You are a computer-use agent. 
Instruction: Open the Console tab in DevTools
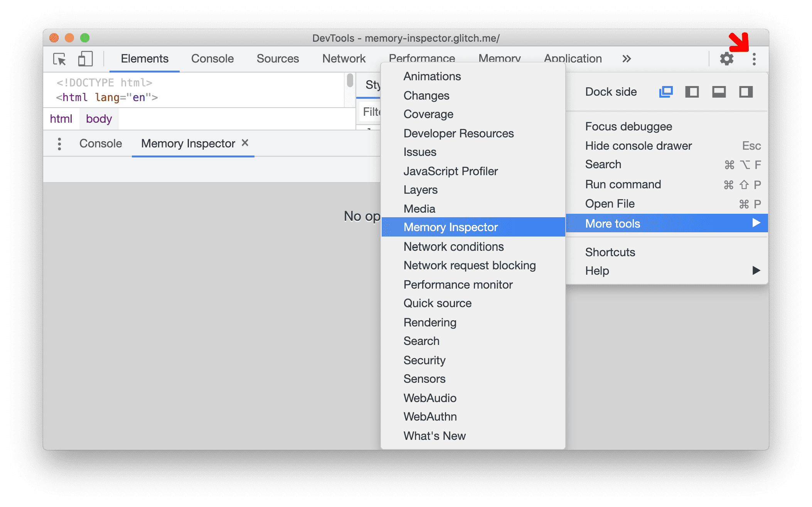(x=211, y=59)
